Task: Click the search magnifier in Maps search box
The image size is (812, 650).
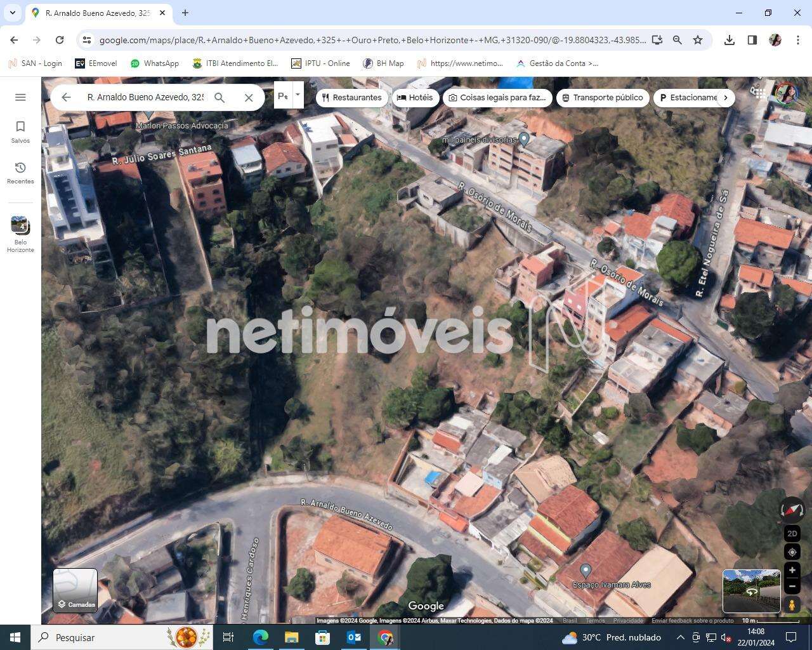Action: pos(219,98)
